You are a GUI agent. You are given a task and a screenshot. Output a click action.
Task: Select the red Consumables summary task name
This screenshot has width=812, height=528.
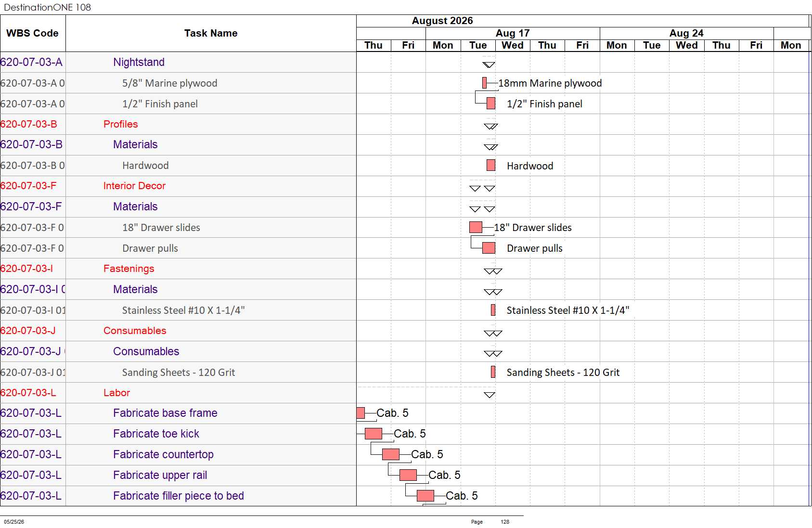click(135, 331)
